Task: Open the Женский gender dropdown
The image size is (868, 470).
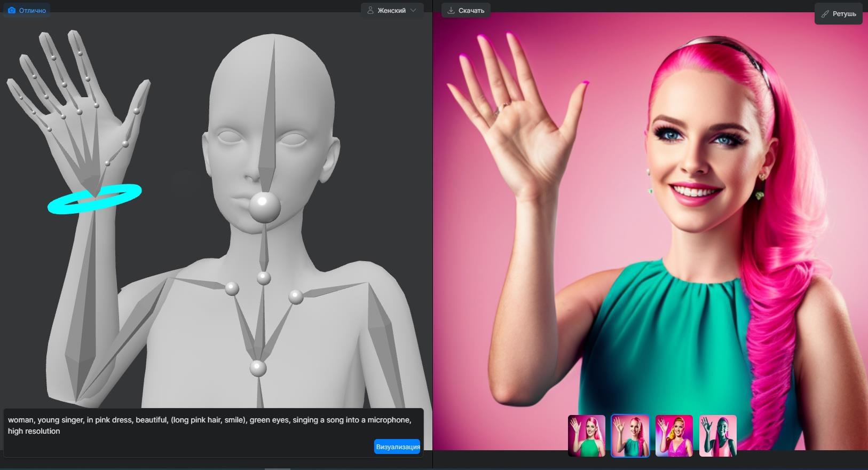Action: [392, 10]
